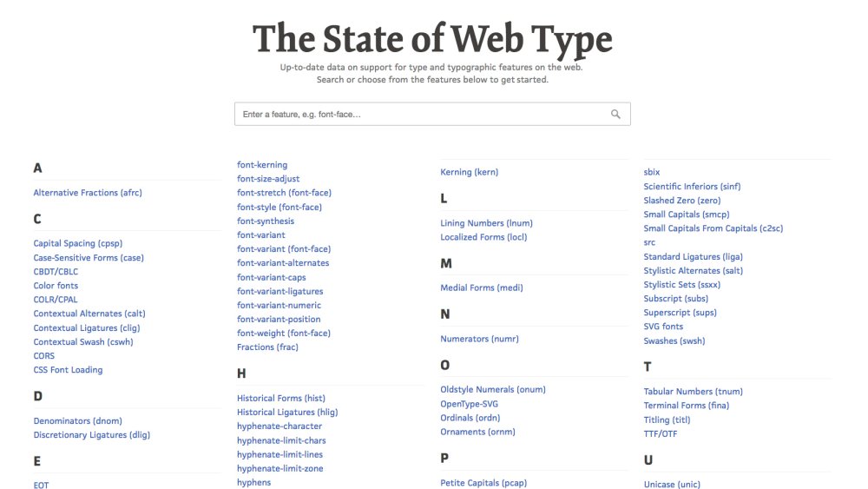Open the TTF/OTF link
Viewport: 868px width, 489px height.
pyautogui.click(x=660, y=434)
